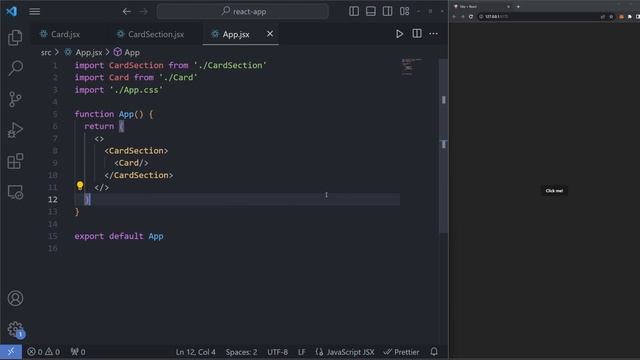Click 'return' keyword on line 6
Screen dimensions: 640x360
coord(99,127)
